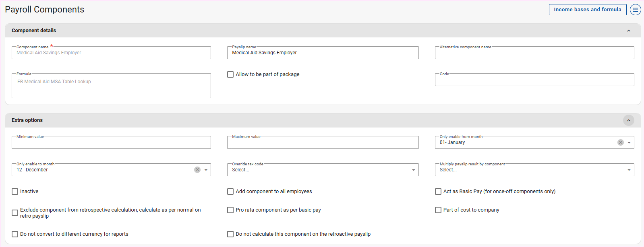The height and width of the screenshot is (247, 644).
Task: Tick 'Allow to be part of package'
Action: click(x=230, y=74)
